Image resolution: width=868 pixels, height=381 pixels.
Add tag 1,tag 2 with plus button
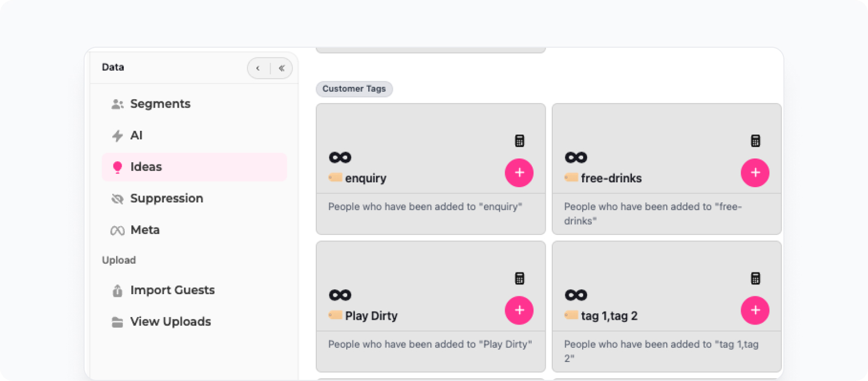[x=755, y=310]
